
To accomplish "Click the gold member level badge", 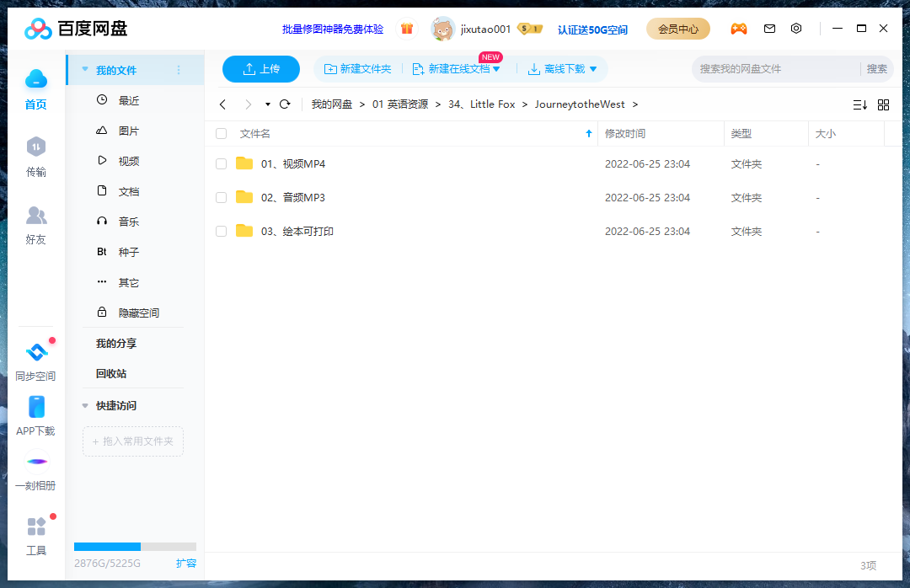I will (530, 29).
